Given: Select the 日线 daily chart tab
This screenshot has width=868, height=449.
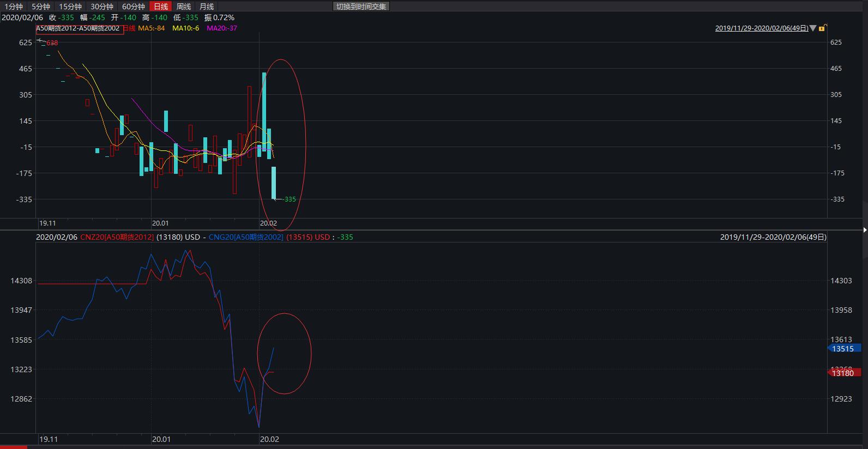Looking at the screenshot, I should point(161,7).
